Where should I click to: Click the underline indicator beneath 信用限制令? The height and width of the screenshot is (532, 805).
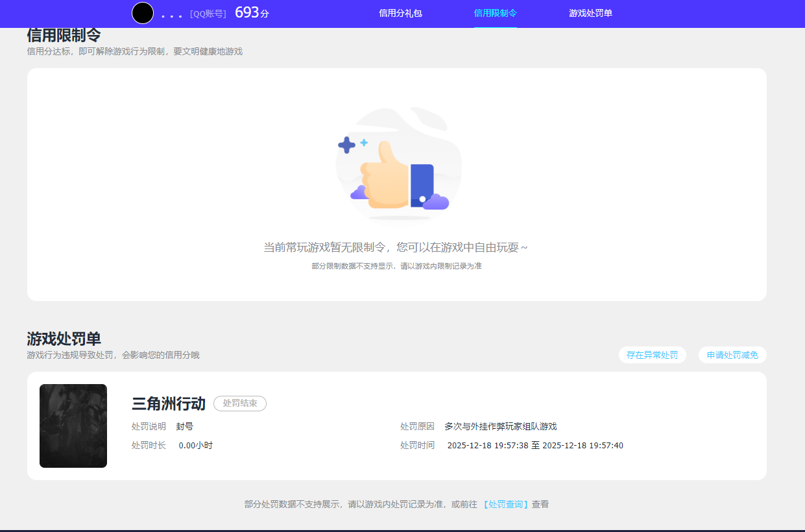tap(496, 27)
